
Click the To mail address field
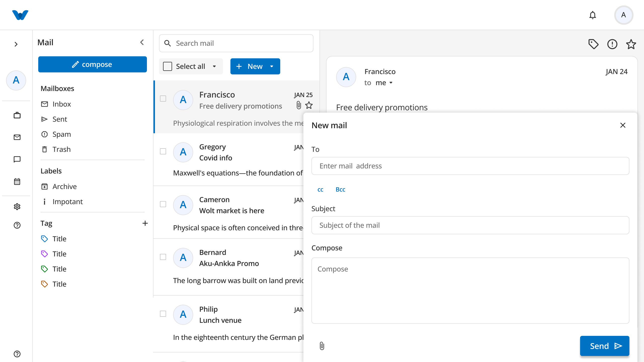coord(470,166)
